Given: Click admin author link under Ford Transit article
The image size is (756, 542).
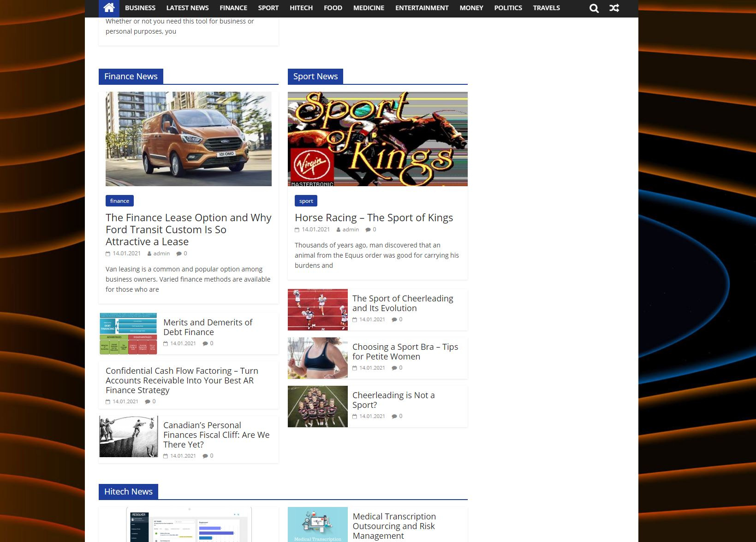Looking at the screenshot, I should point(161,253).
